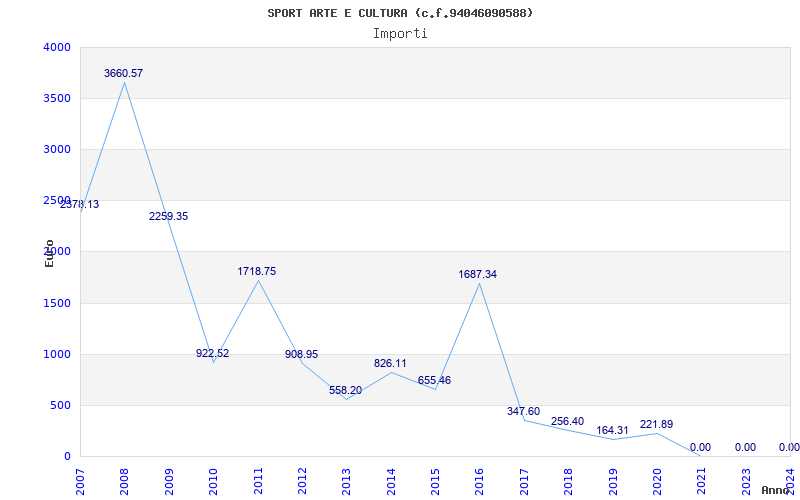Click the 1000 y-axis tick label
800x500 pixels.
click(56, 354)
